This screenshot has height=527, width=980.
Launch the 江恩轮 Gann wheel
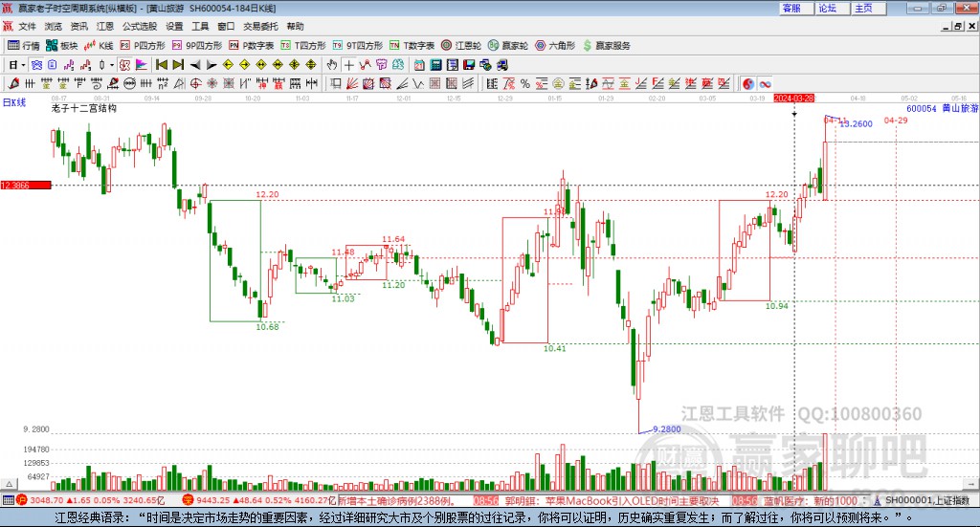[461, 46]
